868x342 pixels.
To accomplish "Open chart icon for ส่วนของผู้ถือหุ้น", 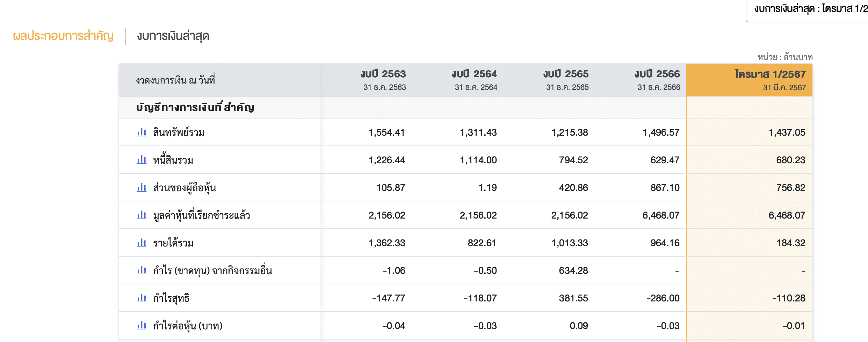I will click(x=142, y=187).
